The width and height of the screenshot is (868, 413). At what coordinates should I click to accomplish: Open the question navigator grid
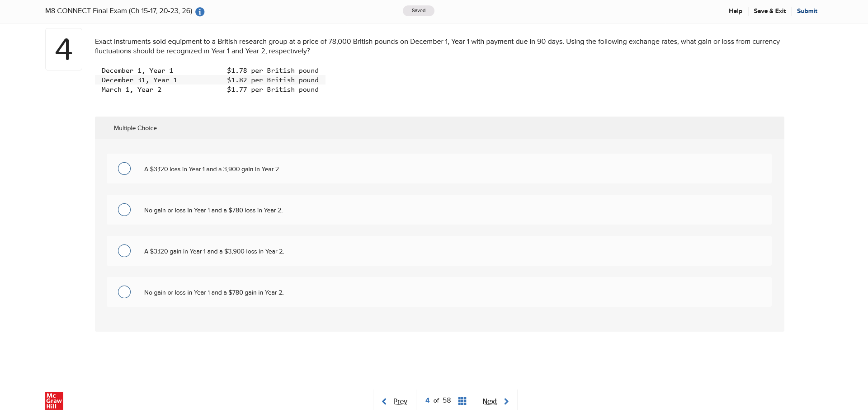tap(462, 400)
